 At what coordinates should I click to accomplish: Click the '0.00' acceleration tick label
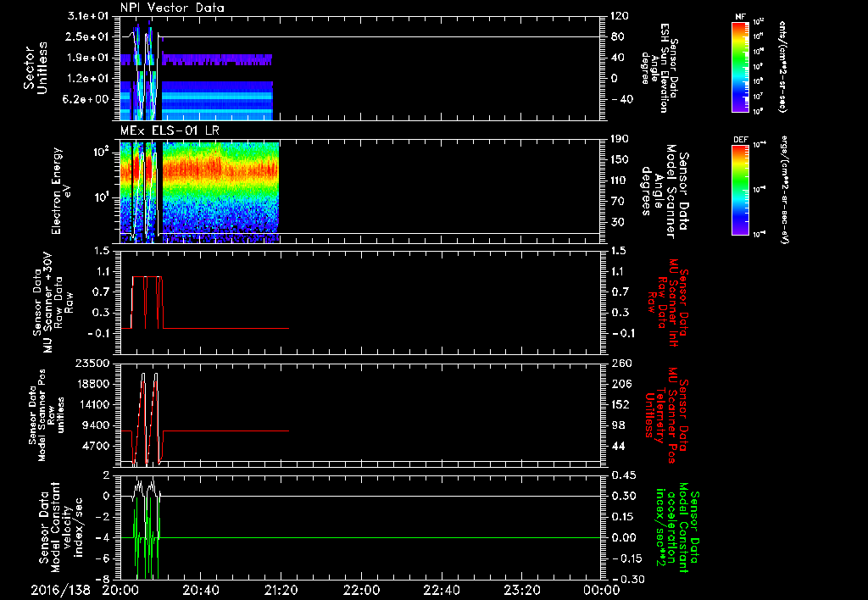click(623, 537)
